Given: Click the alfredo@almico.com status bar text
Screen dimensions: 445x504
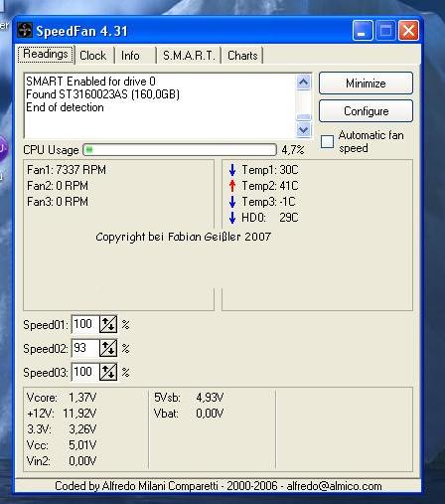Looking at the screenshot, I should click(335, 486).
